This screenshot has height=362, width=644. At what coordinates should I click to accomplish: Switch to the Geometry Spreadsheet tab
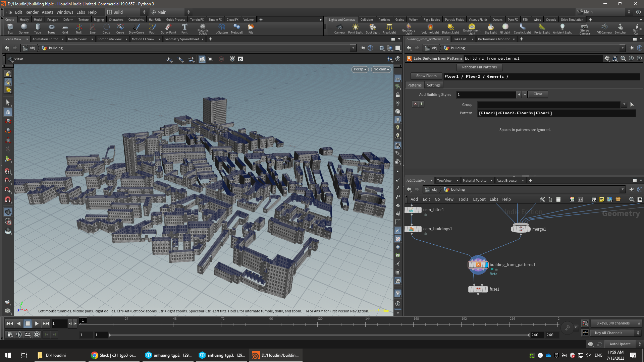(181, 39)
